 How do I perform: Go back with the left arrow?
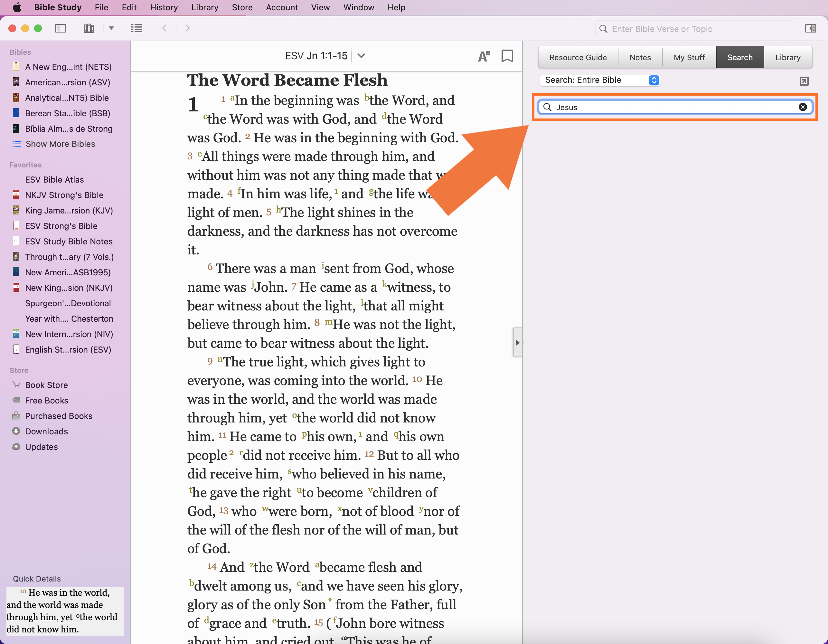[165, 28]
